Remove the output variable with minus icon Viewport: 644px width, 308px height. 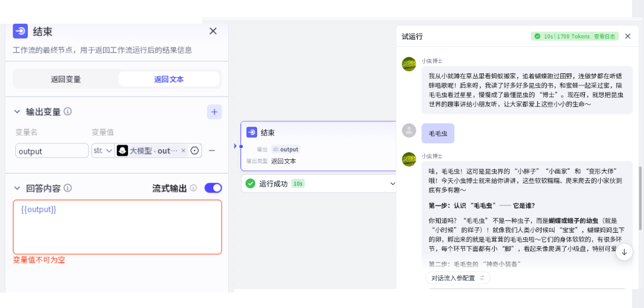pyautogui.click(x=212, y=150)
